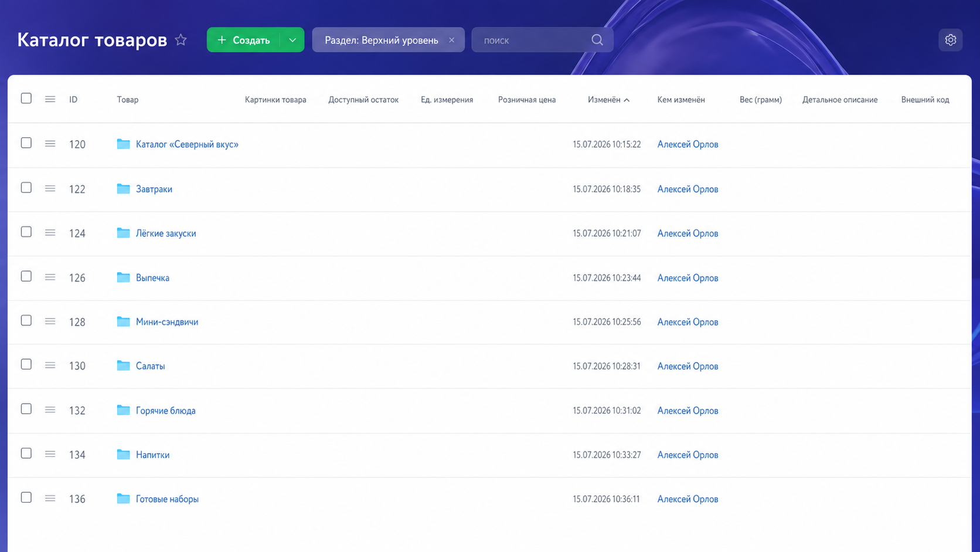Click folder icon of Каталог «Северный вкус»
The height and width of the screenshot is (552, 980).
click(x=123, y=144)
